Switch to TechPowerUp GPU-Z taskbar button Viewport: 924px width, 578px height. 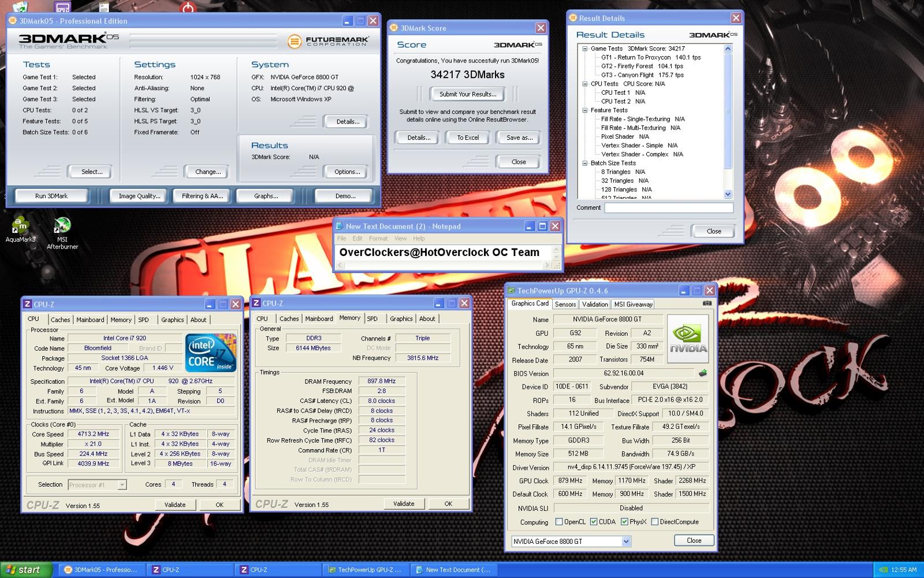[x=366, y=570]
